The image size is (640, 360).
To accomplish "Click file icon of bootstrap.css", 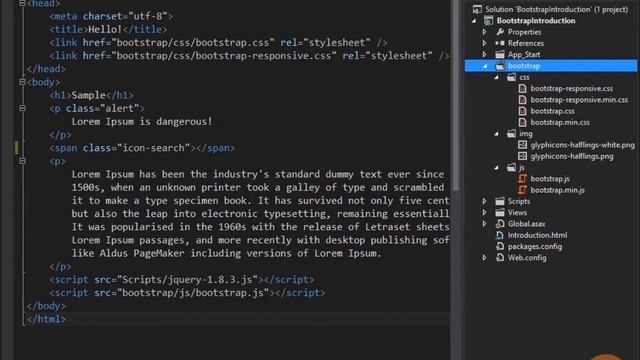I will coord(522,111).
